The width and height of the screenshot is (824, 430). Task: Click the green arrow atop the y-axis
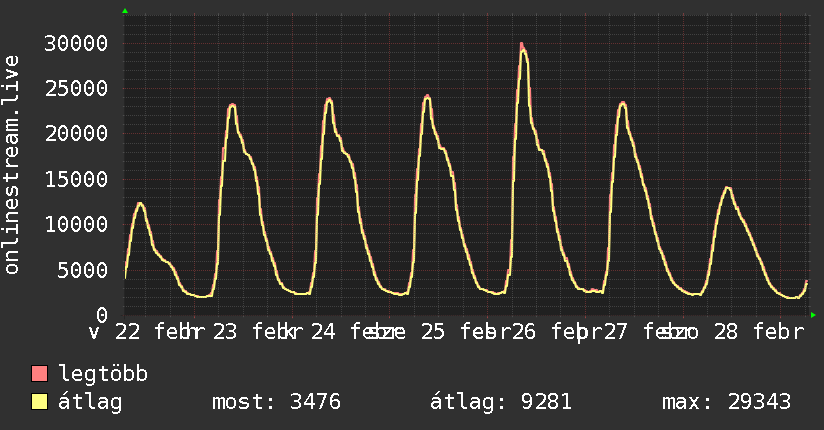tap(125, 11)
